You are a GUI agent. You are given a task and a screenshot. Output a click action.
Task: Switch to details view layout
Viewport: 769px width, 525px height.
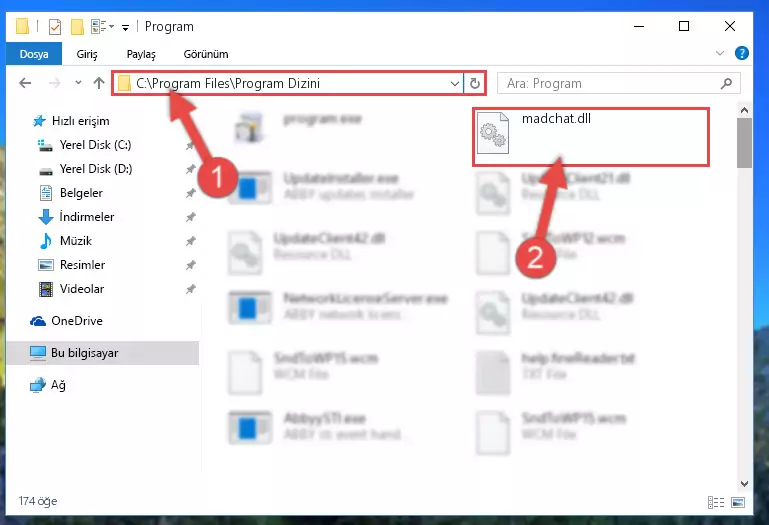pos(716,502)
